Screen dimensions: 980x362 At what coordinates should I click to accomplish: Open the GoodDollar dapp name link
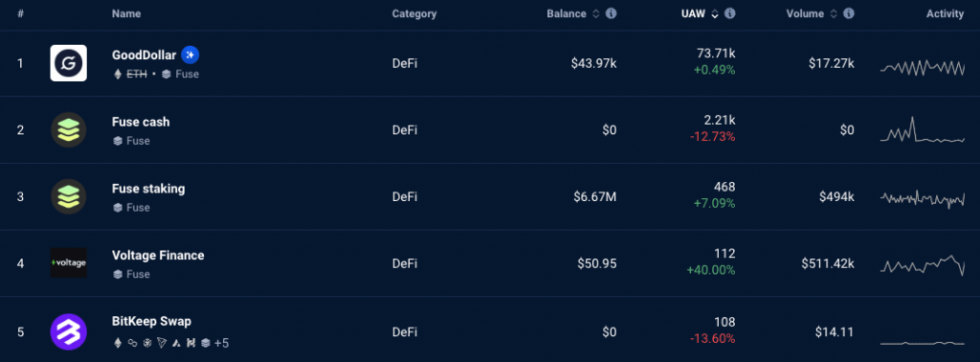click(144, 55)
